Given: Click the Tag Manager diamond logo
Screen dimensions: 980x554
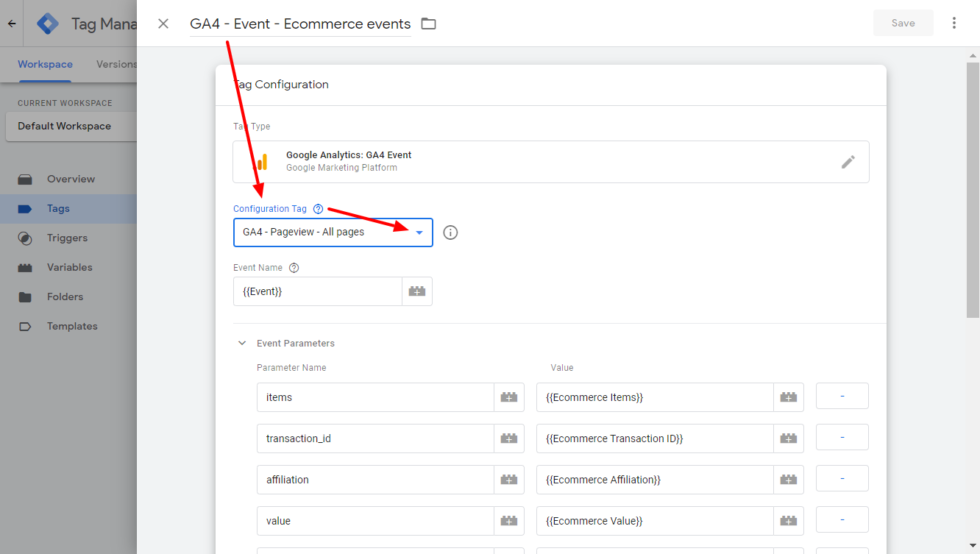Looking at the screenshot, I should (x=48, y=24).
